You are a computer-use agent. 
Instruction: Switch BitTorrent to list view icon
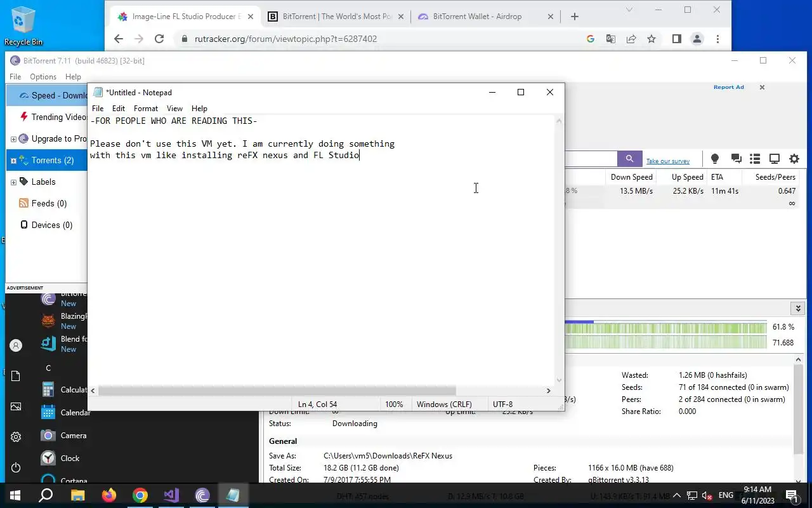coord(755,159)
